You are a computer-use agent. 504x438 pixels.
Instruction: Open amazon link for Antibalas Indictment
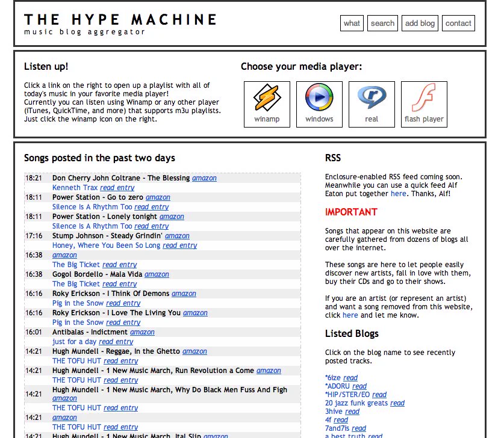(x=142, y=332)
